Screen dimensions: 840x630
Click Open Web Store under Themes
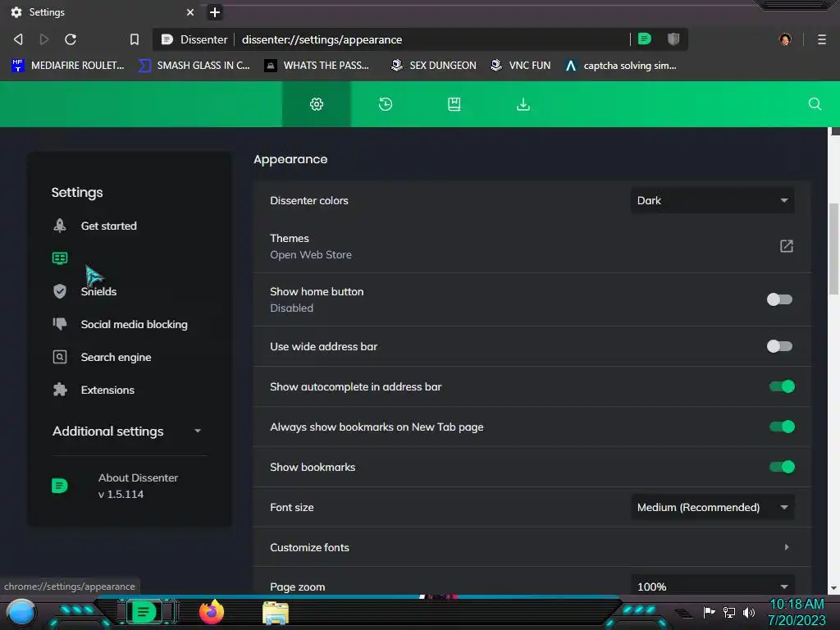click(x=311, y=254)
